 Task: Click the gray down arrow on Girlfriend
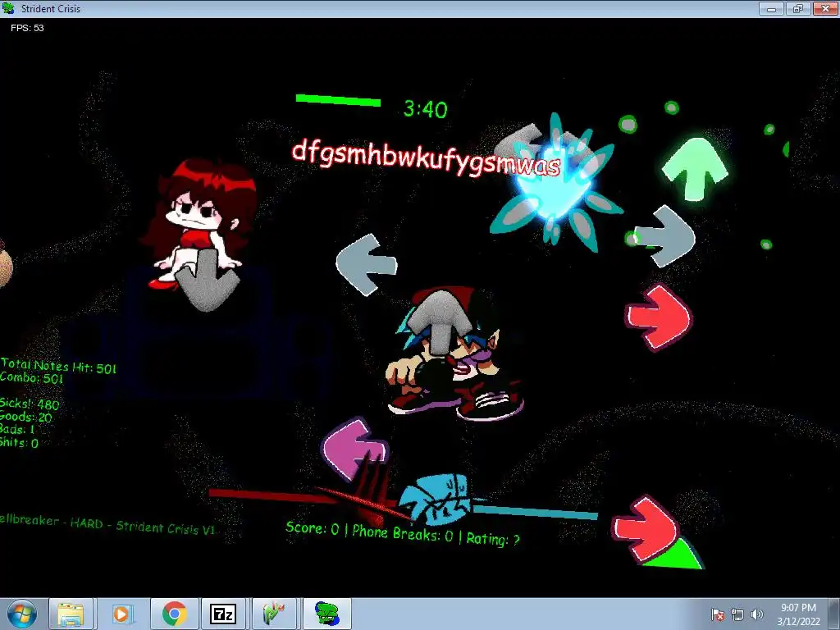[x=206, y=281]
